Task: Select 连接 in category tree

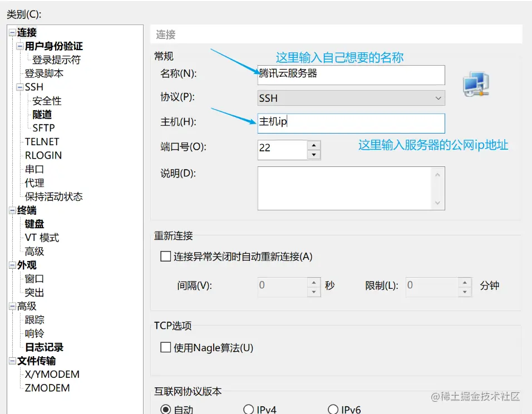Action: [27, 33]
